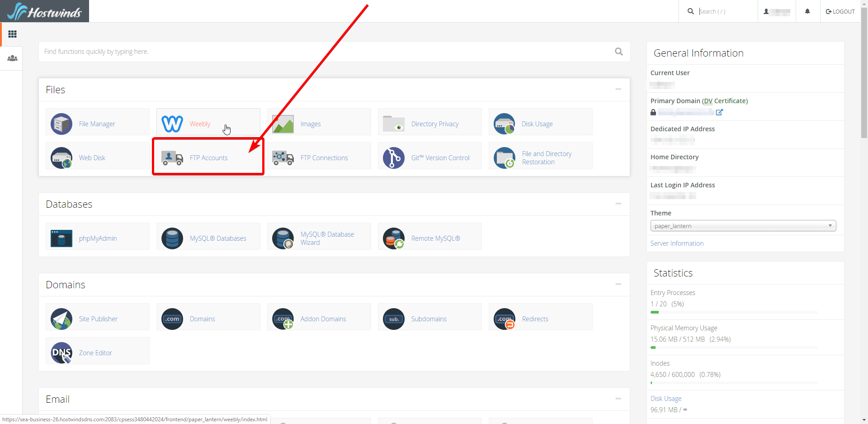Open the DNS Zone Editor icon

click(61, 353)
